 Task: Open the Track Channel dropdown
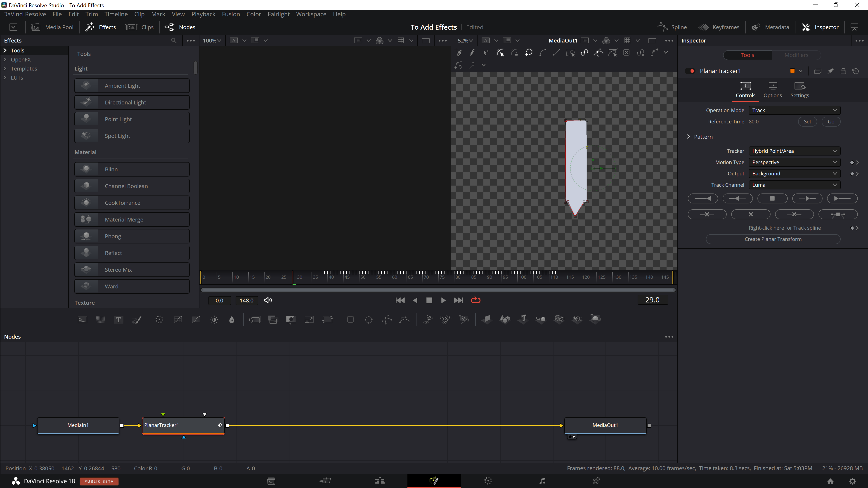click(794, 185)
